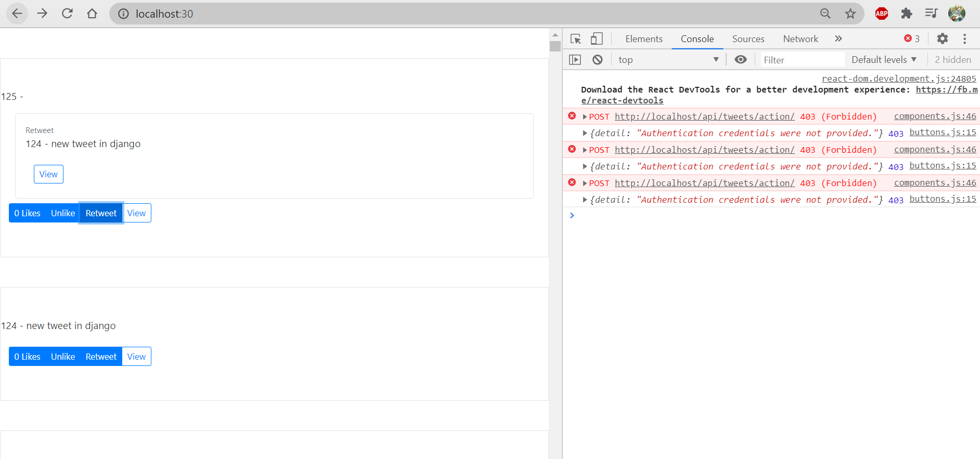This screenshot has width=980, height=459.
Task: Open the first components.js:46 source link
Action: [x=935, y=116]
